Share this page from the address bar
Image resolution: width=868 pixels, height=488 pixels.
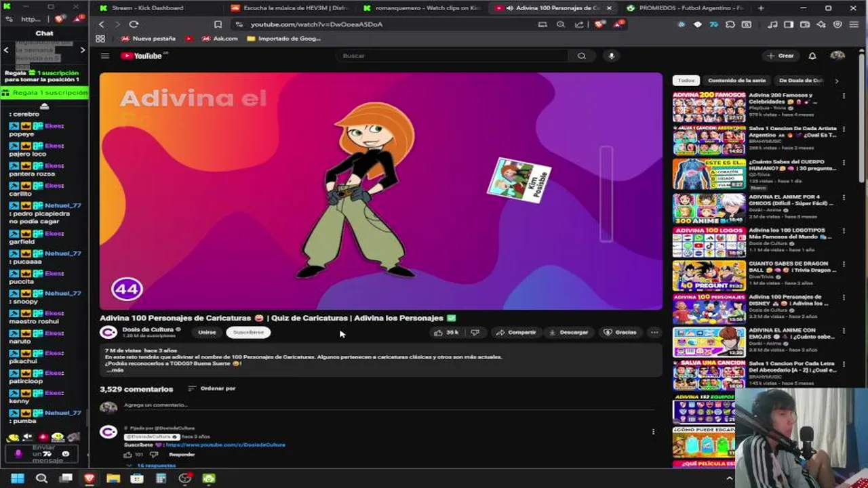coord(579,24)
